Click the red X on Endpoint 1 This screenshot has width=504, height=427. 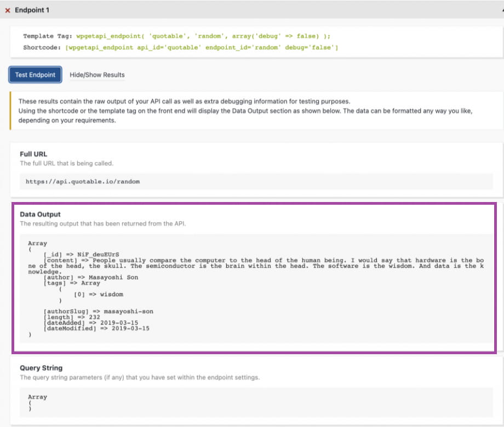pyautogui.click(x=8, y=10)
